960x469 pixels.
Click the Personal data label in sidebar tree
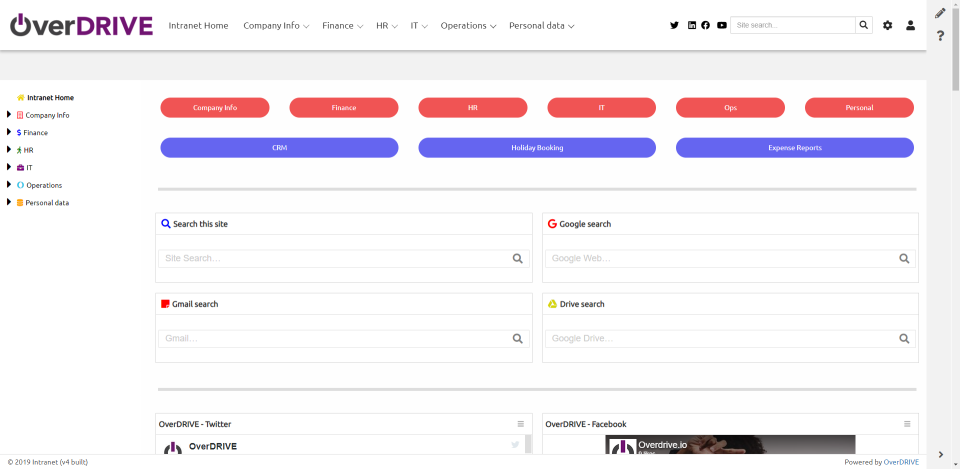(x=47, y=203)
